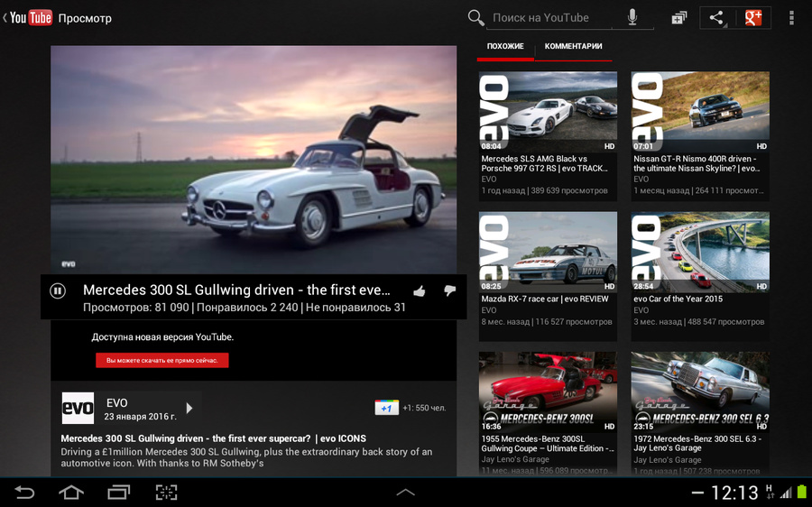This screenshot has height=507, width=812.
Task: Click the description 'Driving a £1million Mercedes' text
Action: coord(246,457)
